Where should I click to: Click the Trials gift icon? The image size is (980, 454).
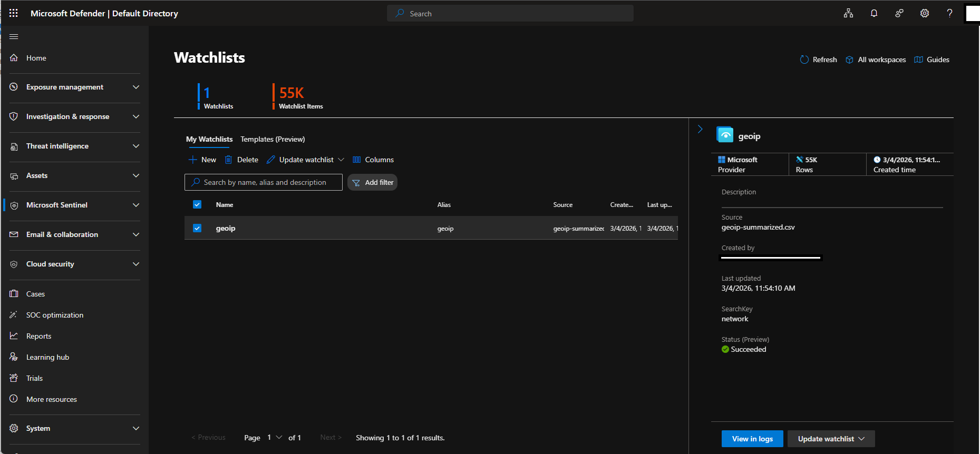(x=14, y=378)
